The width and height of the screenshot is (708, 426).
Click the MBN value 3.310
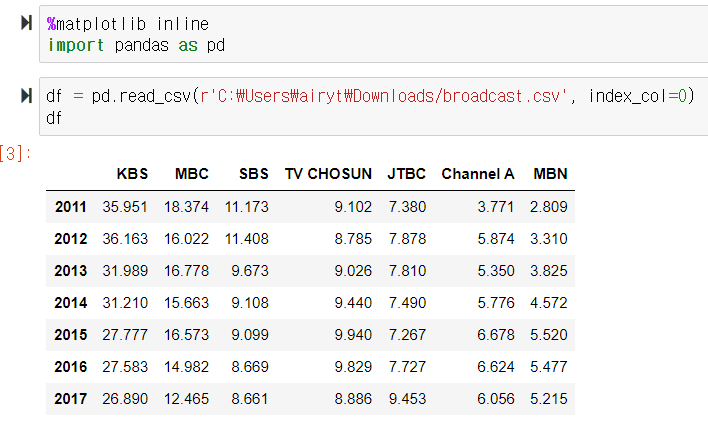point(549,239)
